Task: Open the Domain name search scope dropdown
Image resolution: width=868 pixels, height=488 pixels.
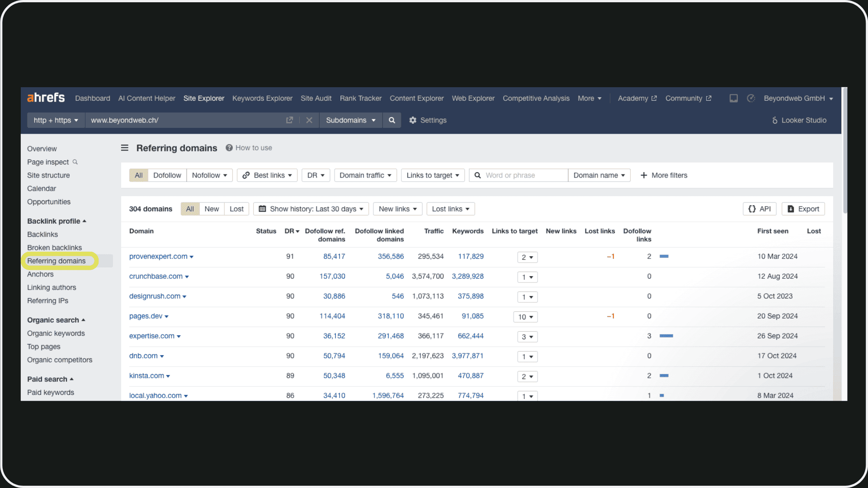Action: pyautogui.click(x=599, y=175)
